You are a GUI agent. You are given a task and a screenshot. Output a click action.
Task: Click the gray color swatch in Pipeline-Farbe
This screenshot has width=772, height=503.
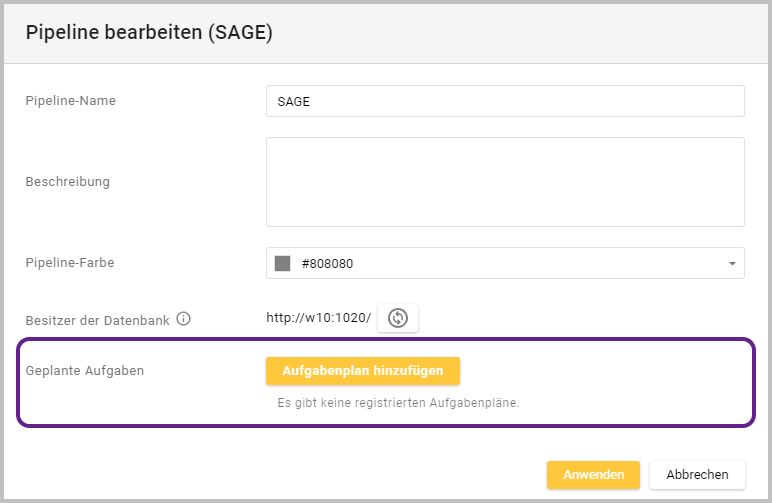282,264
